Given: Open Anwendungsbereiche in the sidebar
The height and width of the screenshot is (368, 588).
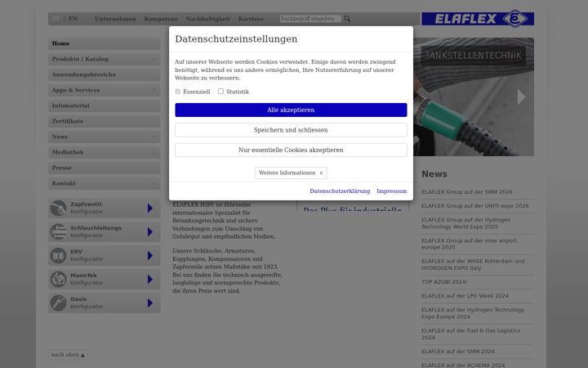Looking at the screenshot, I should (105, 74).
